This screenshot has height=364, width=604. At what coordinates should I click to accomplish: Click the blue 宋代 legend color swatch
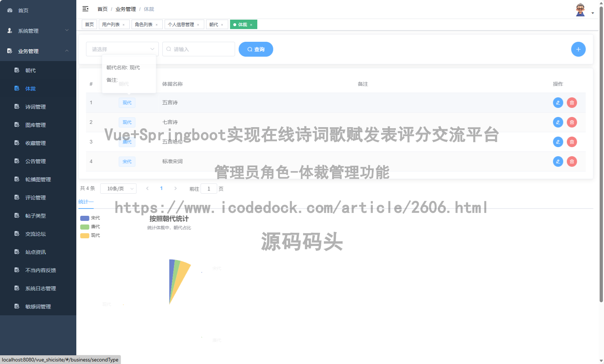point(84,218)
